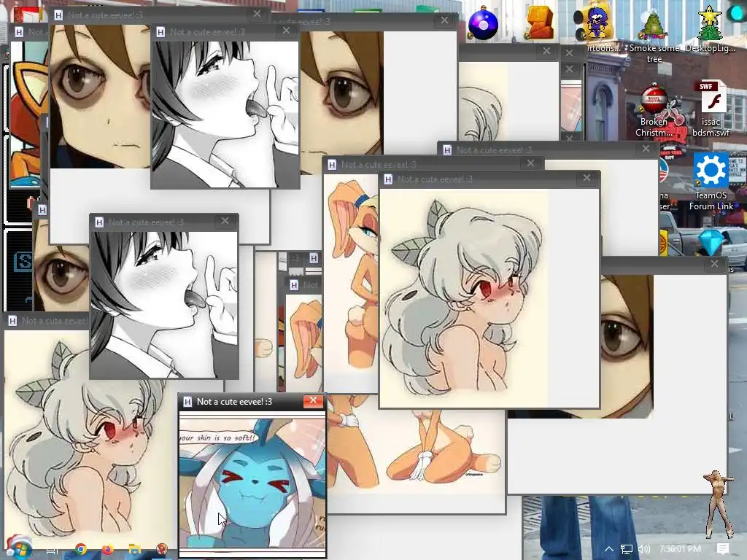Open the 'Smoke some tree' desktop shortcut
Screen dimensions: 747x560
point(654,35)
